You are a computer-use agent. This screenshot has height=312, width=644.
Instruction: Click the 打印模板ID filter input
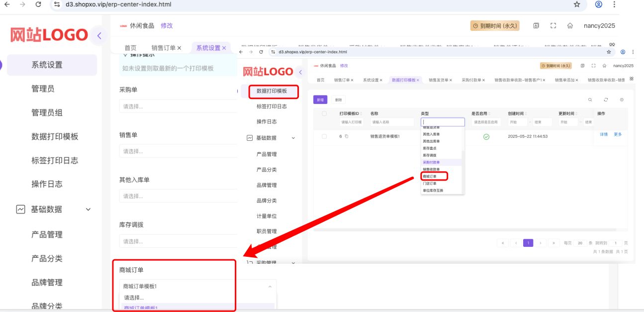click(351, 122)
